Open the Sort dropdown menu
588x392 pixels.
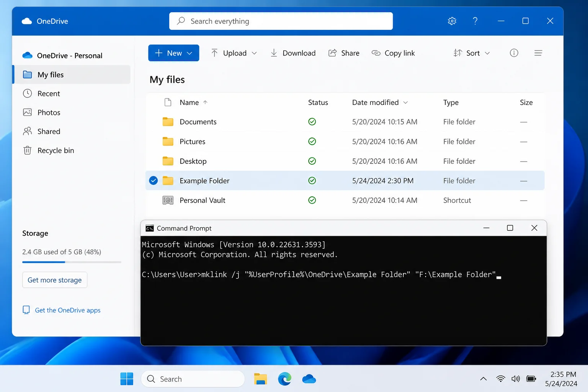pos(472,53)
